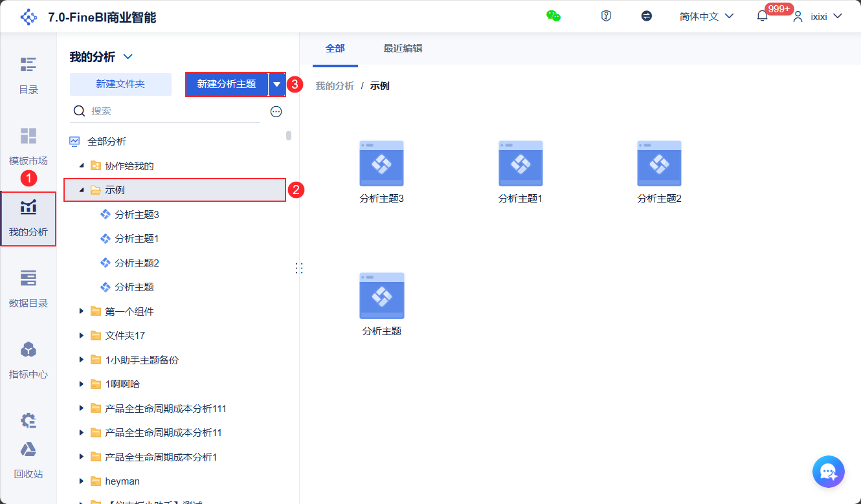
Task: Select the 第一个组件 folder row
Action: click(175, 311)
